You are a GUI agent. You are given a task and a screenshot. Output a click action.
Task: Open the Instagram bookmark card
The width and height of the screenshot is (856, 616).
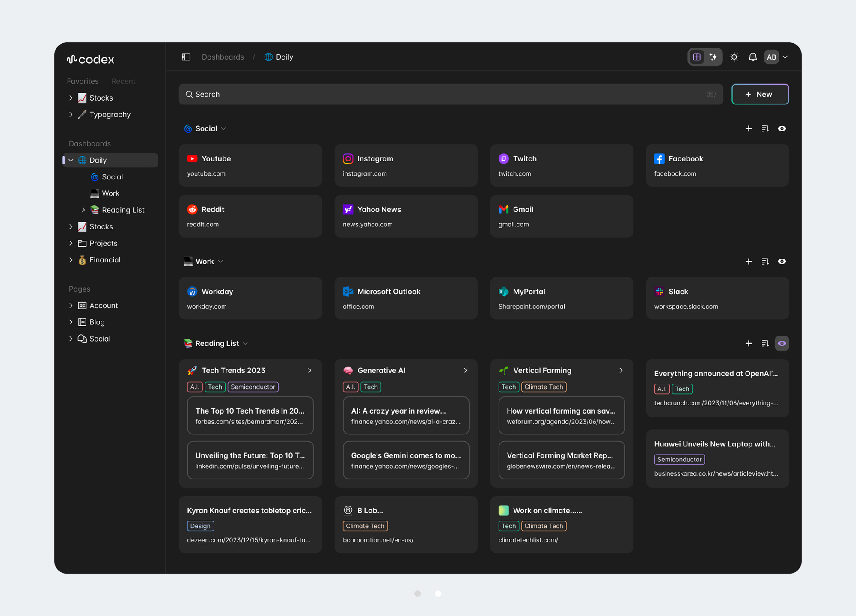point(406,165)
